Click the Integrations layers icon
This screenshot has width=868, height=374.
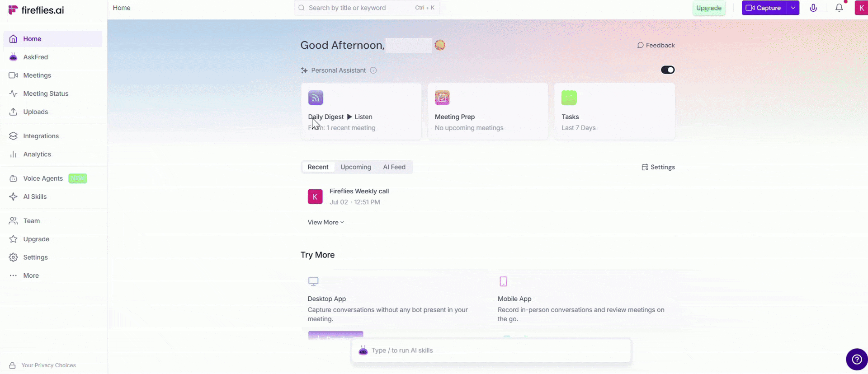click(14, 136)
